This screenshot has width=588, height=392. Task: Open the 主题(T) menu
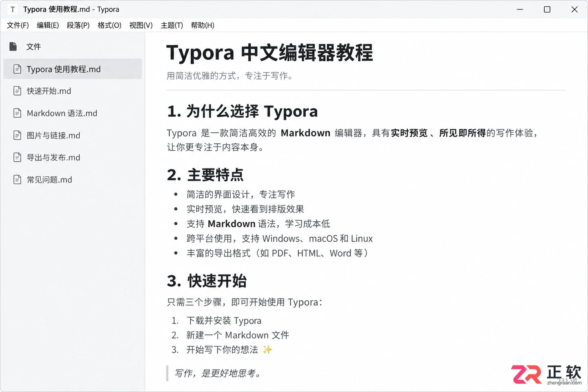click(x=171, y=25)
